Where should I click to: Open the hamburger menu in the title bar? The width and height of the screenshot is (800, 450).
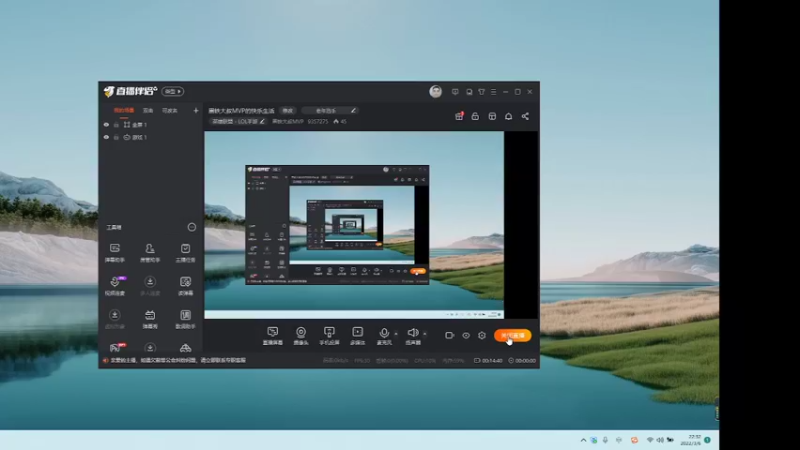(493, 92)
